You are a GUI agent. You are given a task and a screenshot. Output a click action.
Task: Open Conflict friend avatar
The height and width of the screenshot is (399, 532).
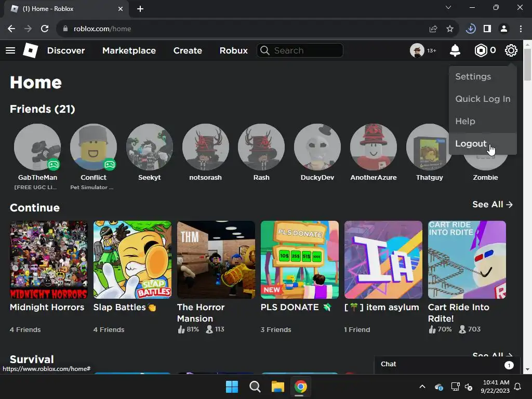[94, 147]
